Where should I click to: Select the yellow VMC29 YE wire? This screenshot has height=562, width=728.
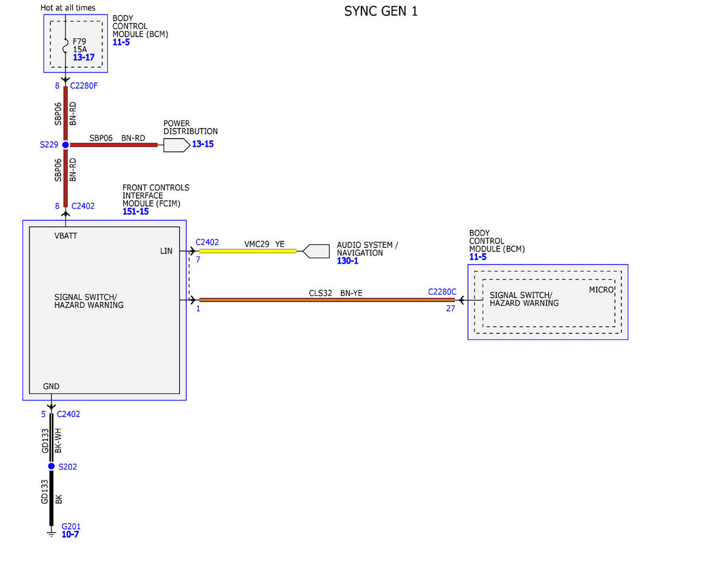(x=248, y=250)
